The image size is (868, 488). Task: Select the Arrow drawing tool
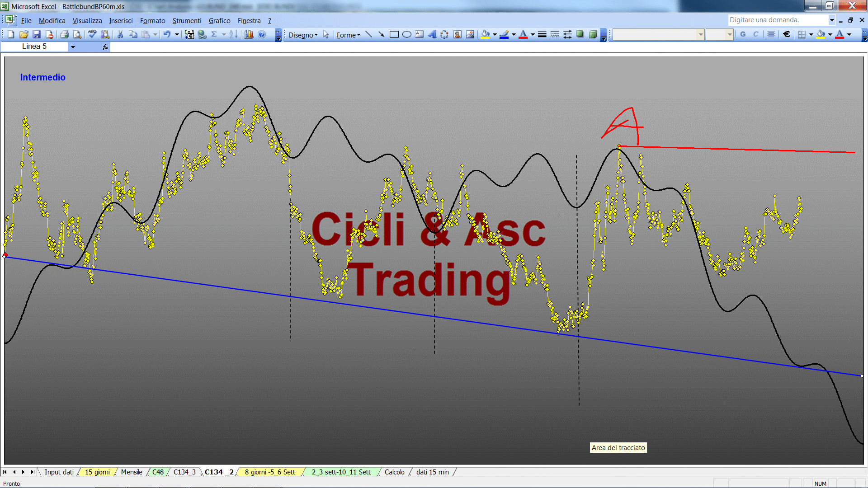(x=381, y=34)
